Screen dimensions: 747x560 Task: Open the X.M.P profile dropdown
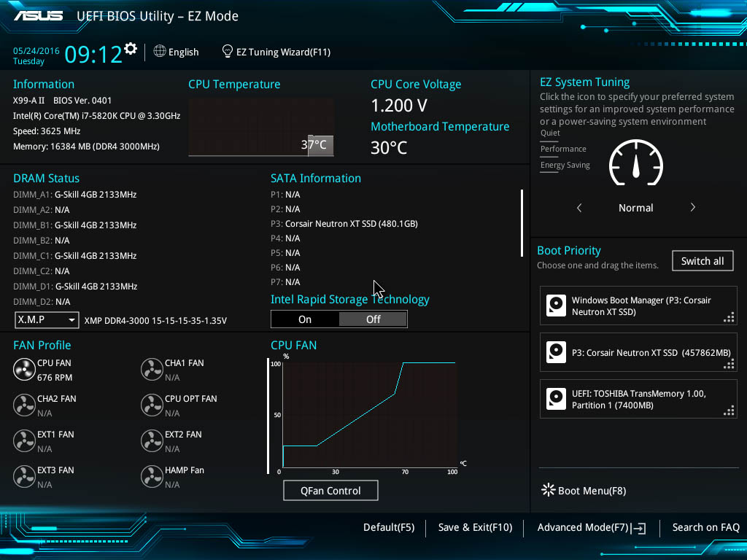[x=47, y=320]
